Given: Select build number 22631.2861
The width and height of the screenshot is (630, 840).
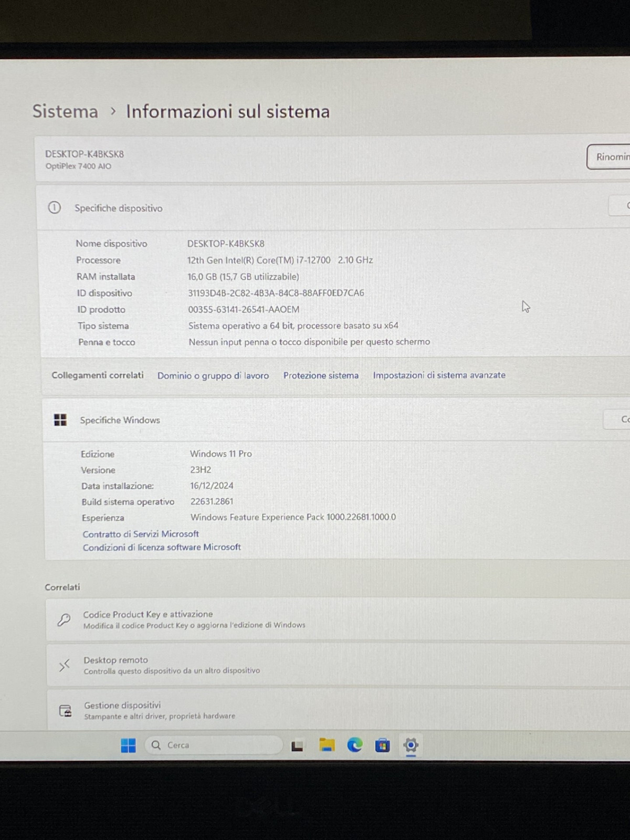Looking at the screenshot, I should [x=212, y=501].
